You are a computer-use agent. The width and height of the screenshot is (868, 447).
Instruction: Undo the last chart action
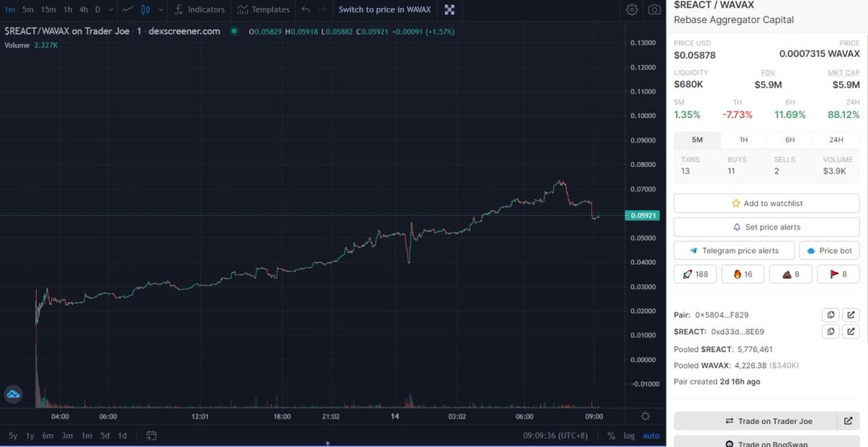click(x=306, y=9)
